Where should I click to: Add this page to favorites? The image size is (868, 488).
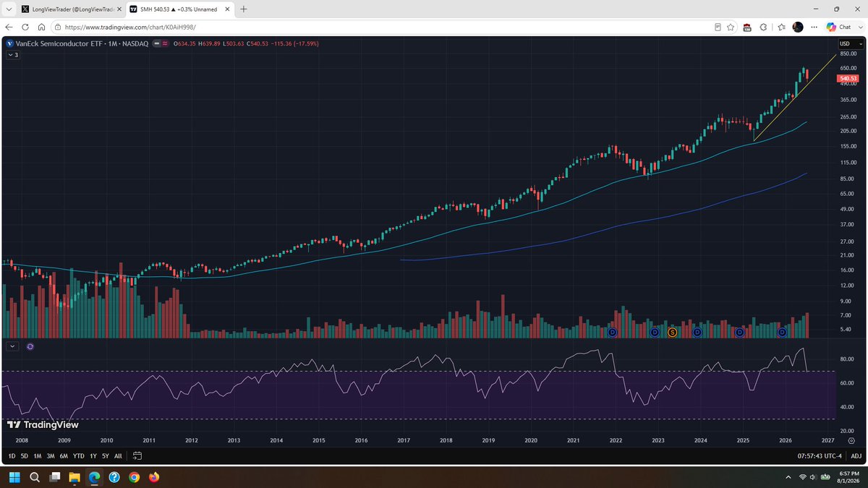pyautogui.click(x=731, y=27)
